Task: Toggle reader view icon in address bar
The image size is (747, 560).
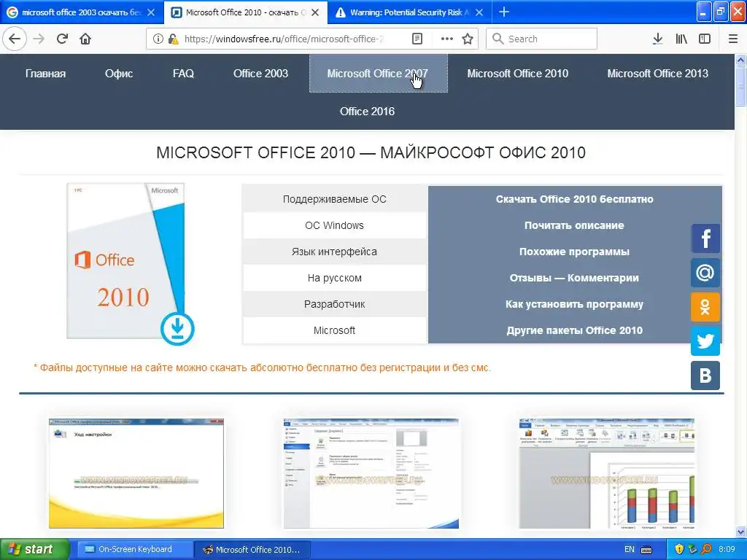Action: click(417, 39)
